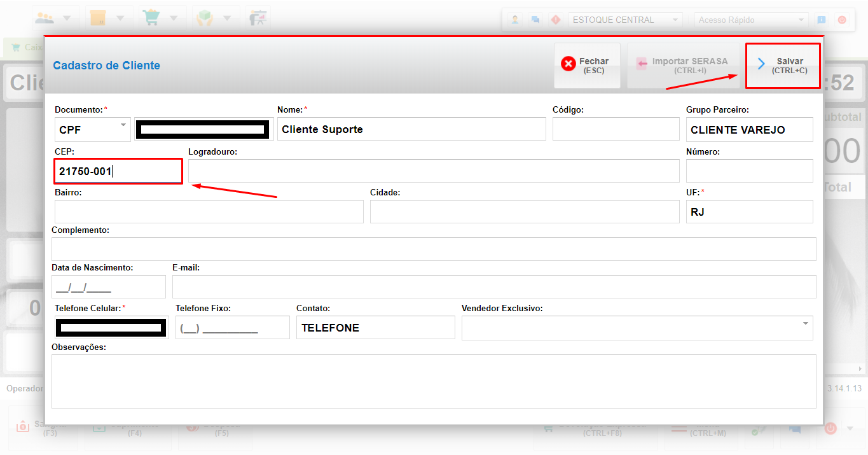Click the E-mail input field
The width and height of the screenshot is (868, 455).
click(493, 287)
